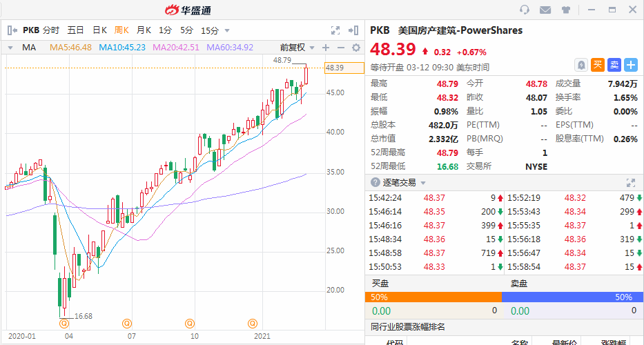Screen dimensions: 644x345
Task: Open chart settings gear
Action: (x=356, y=48)
